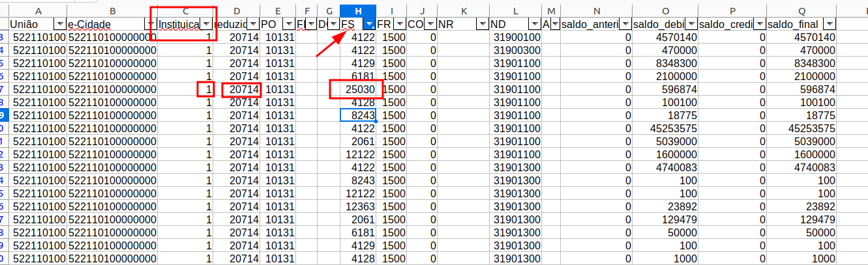Viewport: 868px width, 265px height.
Task: Click the cell containing 25030
Action: [x=358, y=89]
